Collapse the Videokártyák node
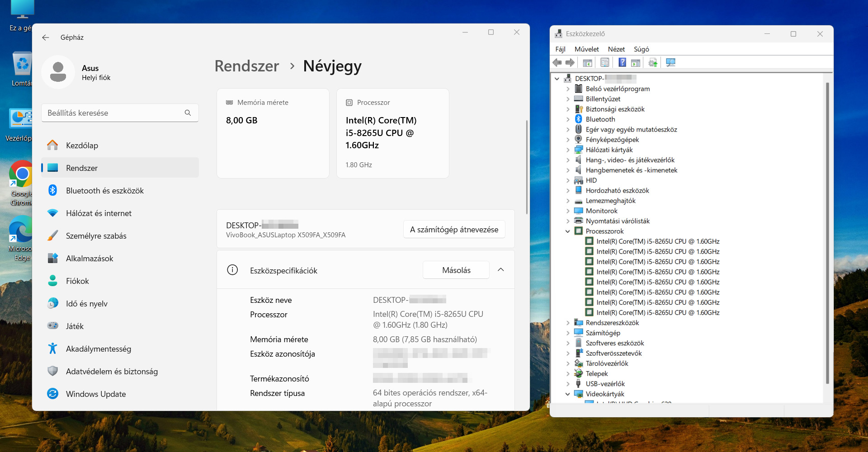 click(x=568, y=394)
